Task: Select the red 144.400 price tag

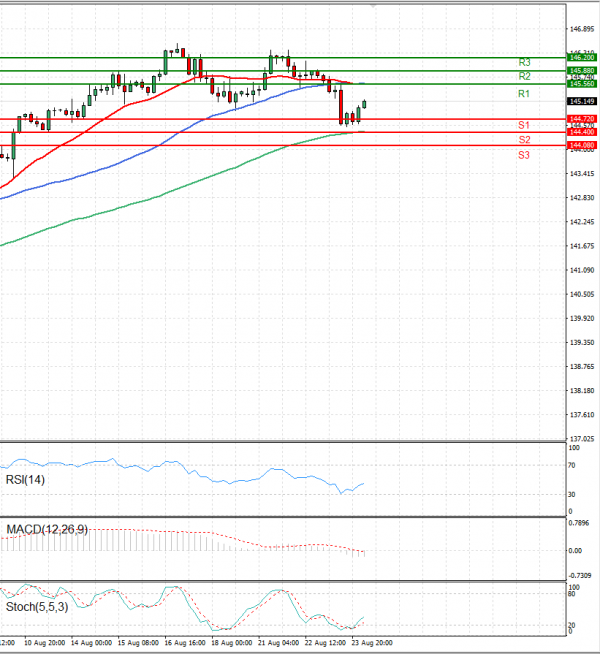Action: pyautogui.click(x=582, y=132)
